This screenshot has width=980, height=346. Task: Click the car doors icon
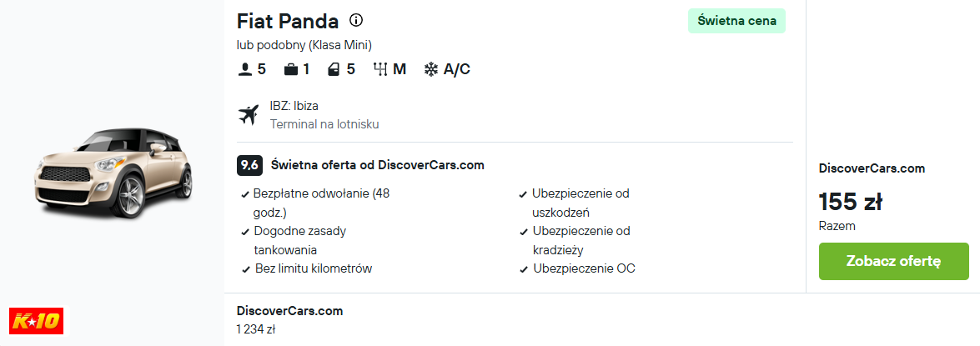click(x=334, y=69)
